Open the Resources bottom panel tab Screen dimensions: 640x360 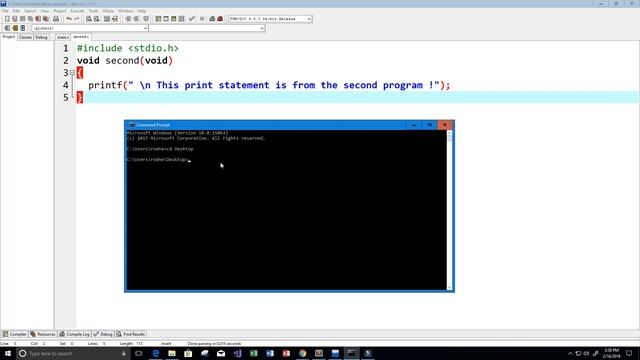coord(43,334)
